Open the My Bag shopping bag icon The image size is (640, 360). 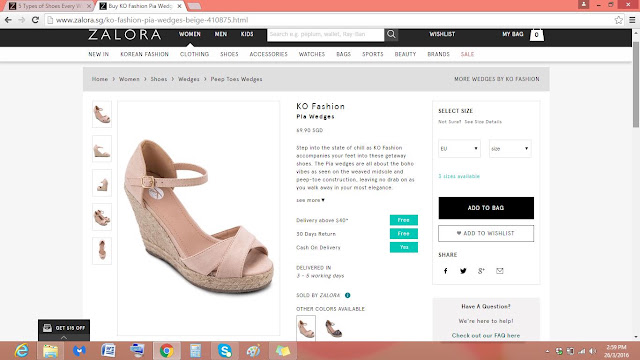point(536,35)
